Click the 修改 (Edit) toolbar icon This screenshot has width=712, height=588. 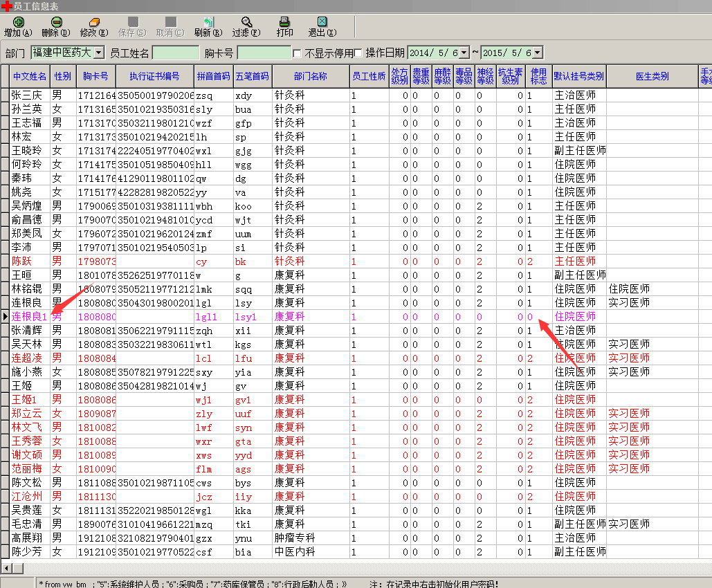(94, 23)
